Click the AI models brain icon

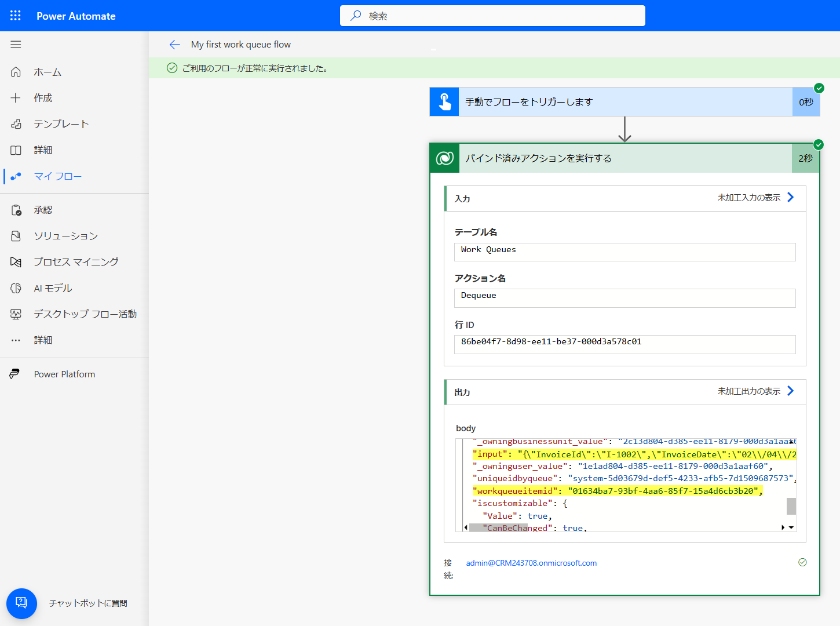pos(16,288)
